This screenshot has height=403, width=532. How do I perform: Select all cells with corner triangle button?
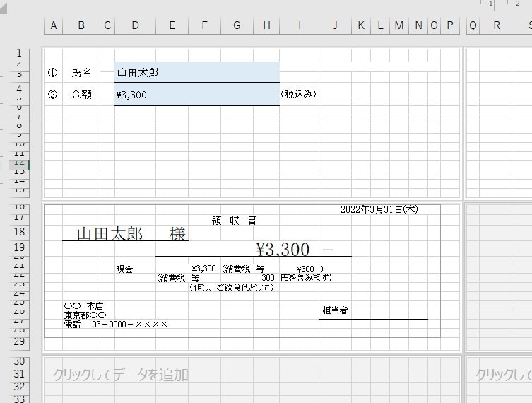(x=3, y=7)
